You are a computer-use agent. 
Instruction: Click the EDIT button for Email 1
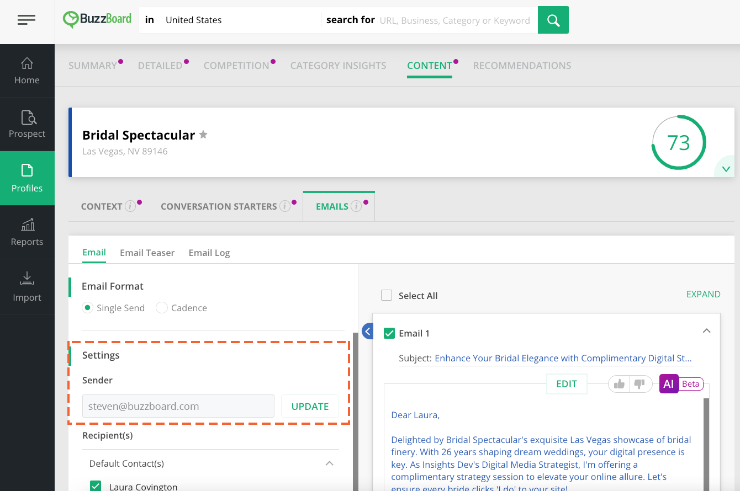click(x=566, y=384)
